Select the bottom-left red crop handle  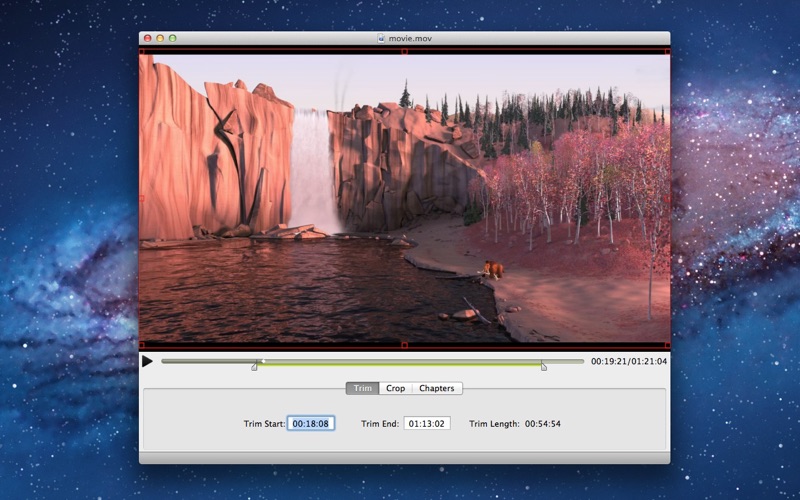click(142, 345)
